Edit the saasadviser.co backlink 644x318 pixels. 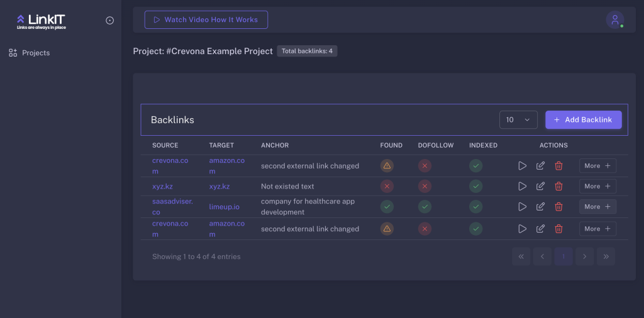[540, 207]
